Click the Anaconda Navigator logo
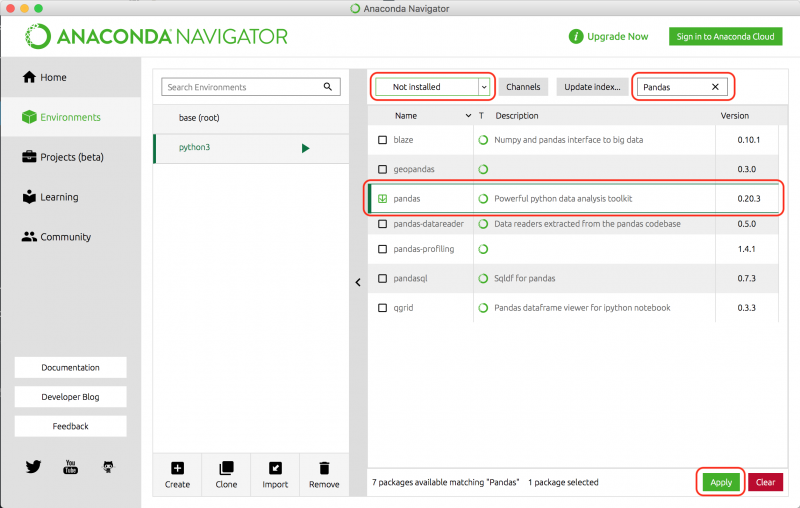 [156, 37]
